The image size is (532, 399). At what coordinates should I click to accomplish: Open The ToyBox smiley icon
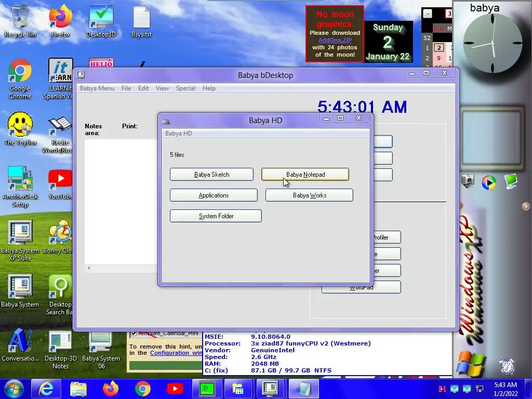(20, 129)
